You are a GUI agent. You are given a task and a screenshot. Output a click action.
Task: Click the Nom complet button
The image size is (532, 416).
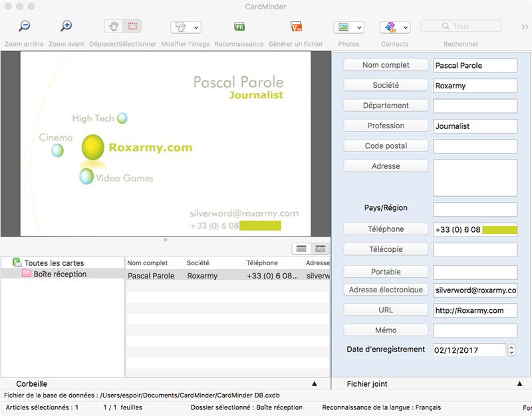(x=386, y=65)
